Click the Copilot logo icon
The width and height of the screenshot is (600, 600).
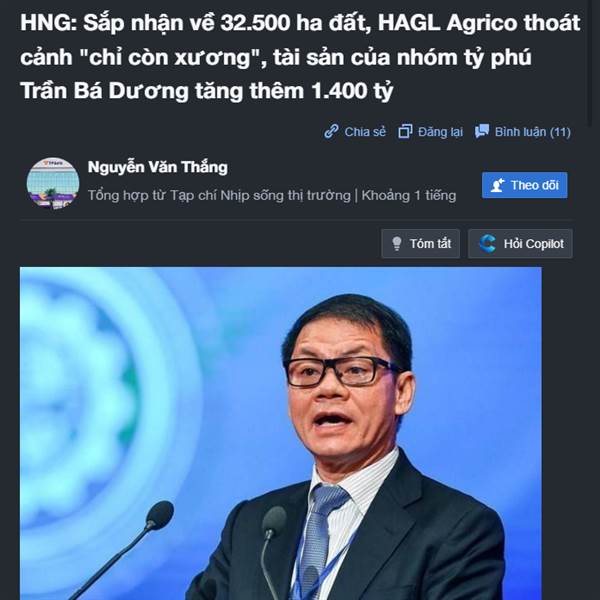(x=487, y=243)
